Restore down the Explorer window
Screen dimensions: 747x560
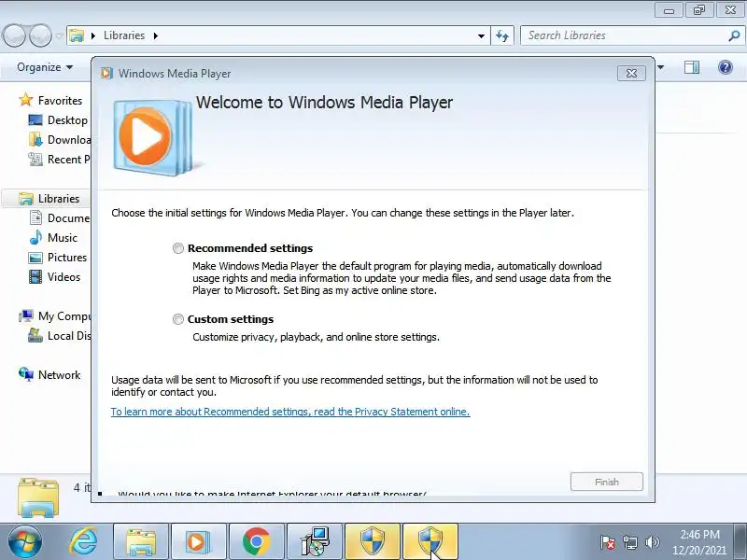point(698,10)
